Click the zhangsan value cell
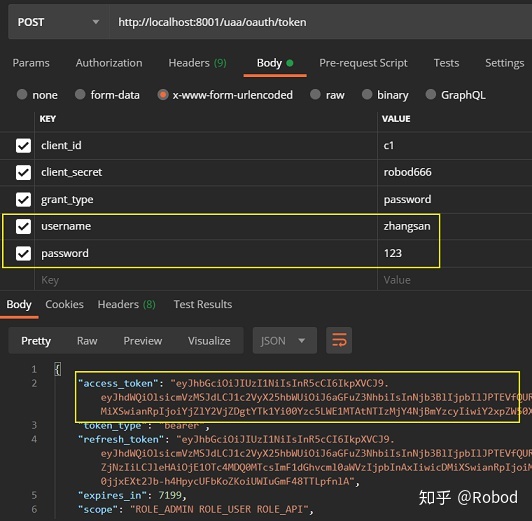 [x=455, y=226]
